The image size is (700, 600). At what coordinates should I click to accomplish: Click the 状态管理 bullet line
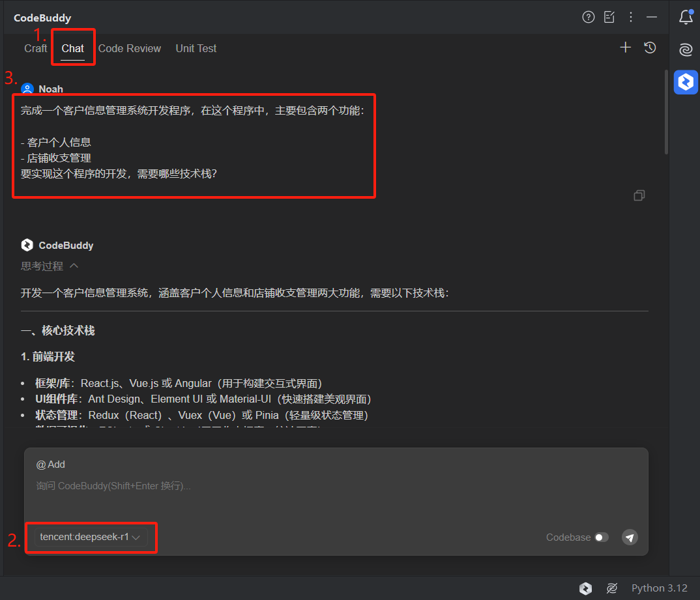click(x=202, y=415)
